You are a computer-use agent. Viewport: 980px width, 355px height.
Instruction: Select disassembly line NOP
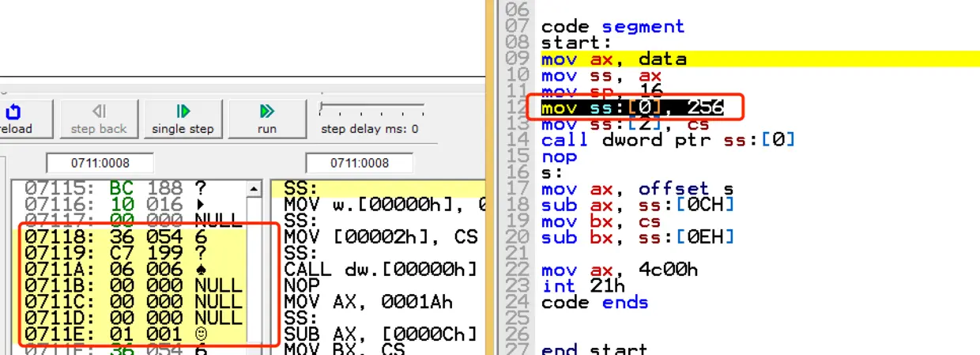(301, 285)
